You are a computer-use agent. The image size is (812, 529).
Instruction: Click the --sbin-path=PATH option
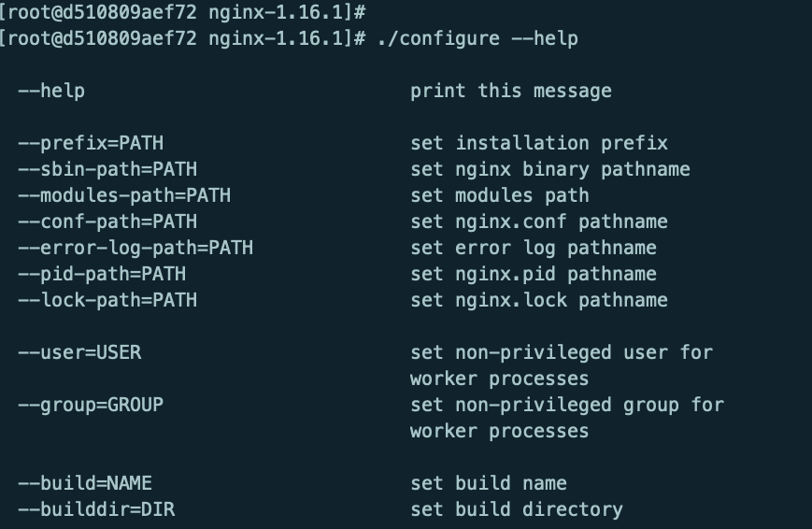(107, 169)
